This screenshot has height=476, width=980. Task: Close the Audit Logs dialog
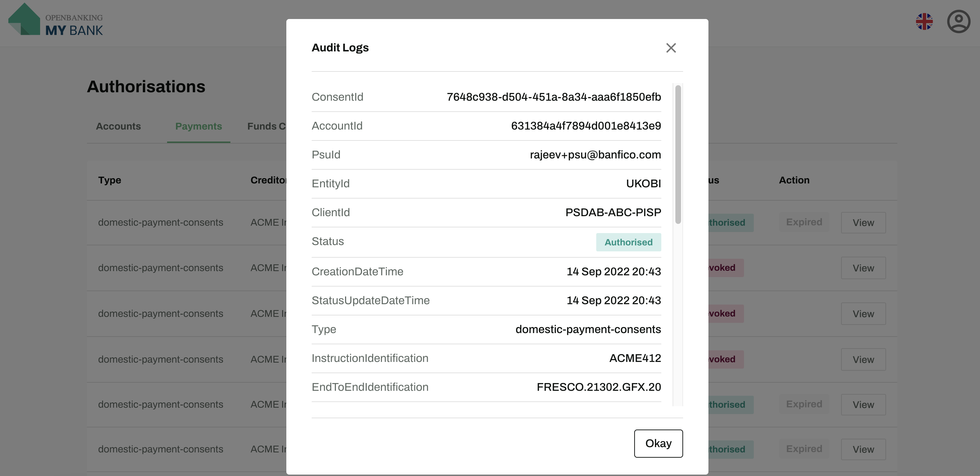671,48
